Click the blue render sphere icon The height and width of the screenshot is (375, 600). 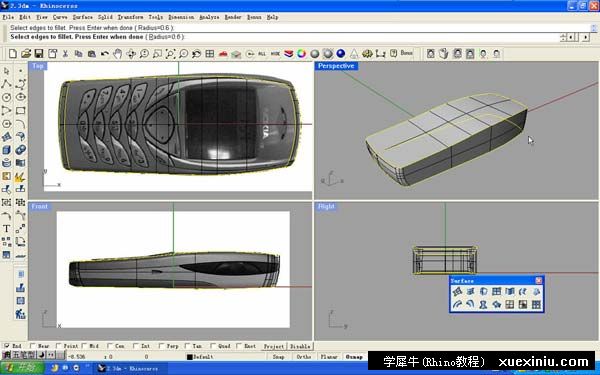coord(341,54)
